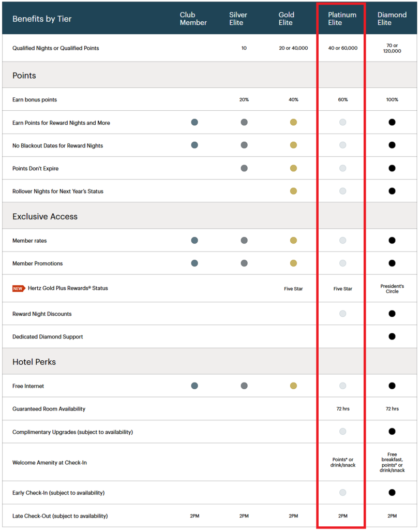Select the Exclusive Access section heading

click(45, 216)
